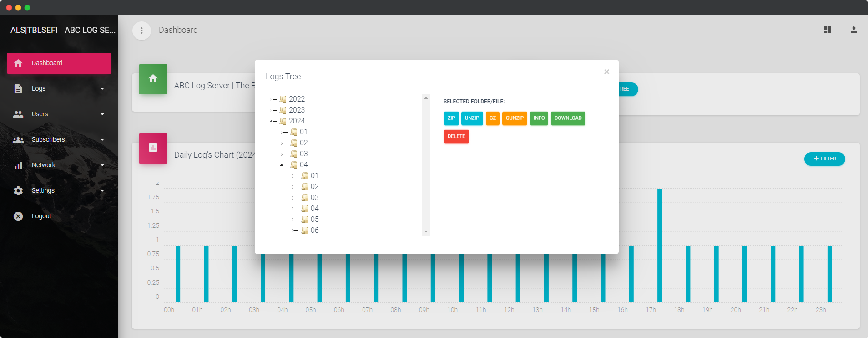This screenshot has height=338, width=868.
Task: Click the Network bar-chart icon in sidebar
Action: point(18,165)
